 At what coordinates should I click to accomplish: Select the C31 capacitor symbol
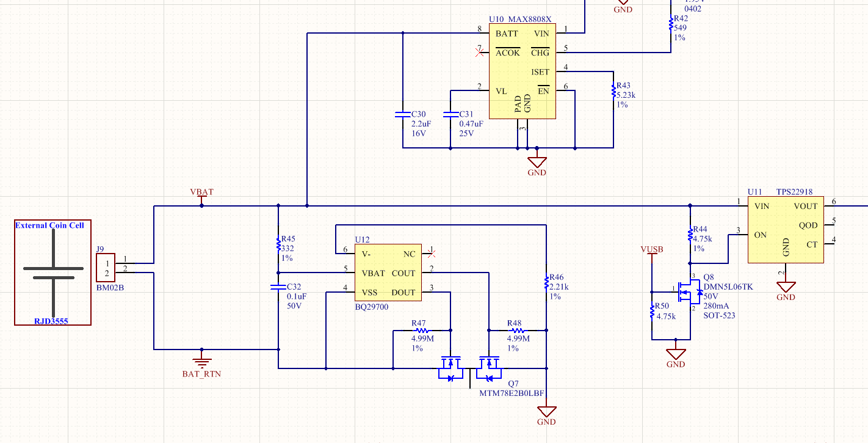point(450,114)
